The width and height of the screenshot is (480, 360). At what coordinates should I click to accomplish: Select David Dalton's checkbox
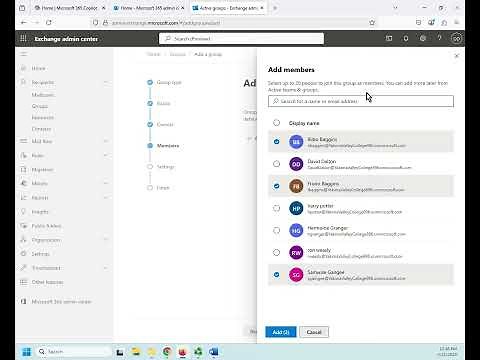276,164
